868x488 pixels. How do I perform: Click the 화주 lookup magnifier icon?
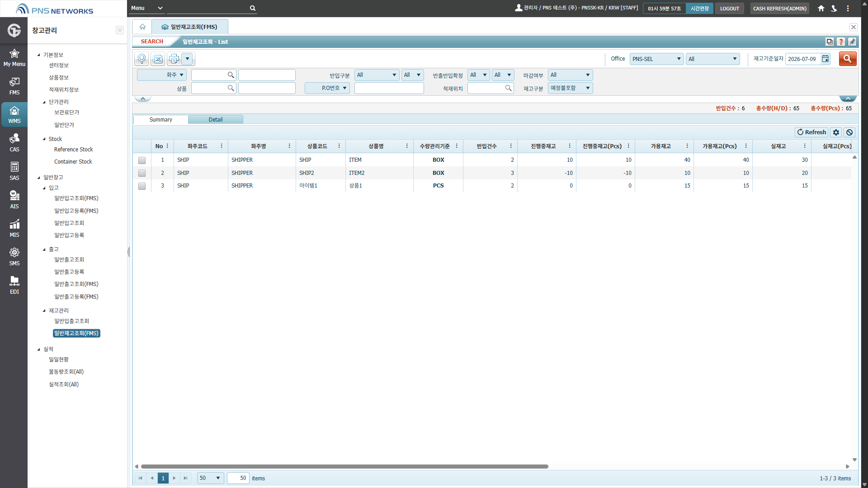tap(231, 75)
